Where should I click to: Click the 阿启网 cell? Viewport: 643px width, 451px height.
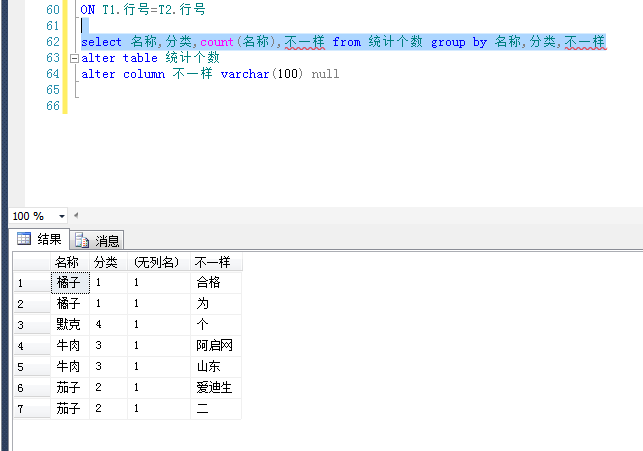point(216,346)
